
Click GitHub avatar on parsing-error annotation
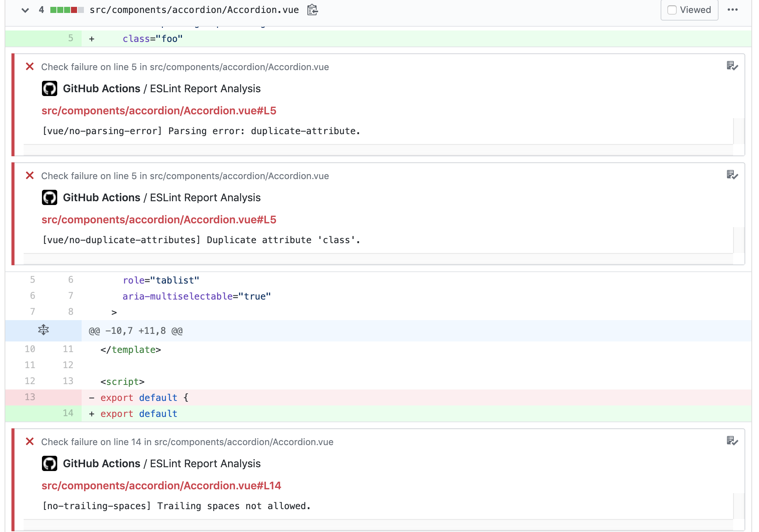point(50,88)
